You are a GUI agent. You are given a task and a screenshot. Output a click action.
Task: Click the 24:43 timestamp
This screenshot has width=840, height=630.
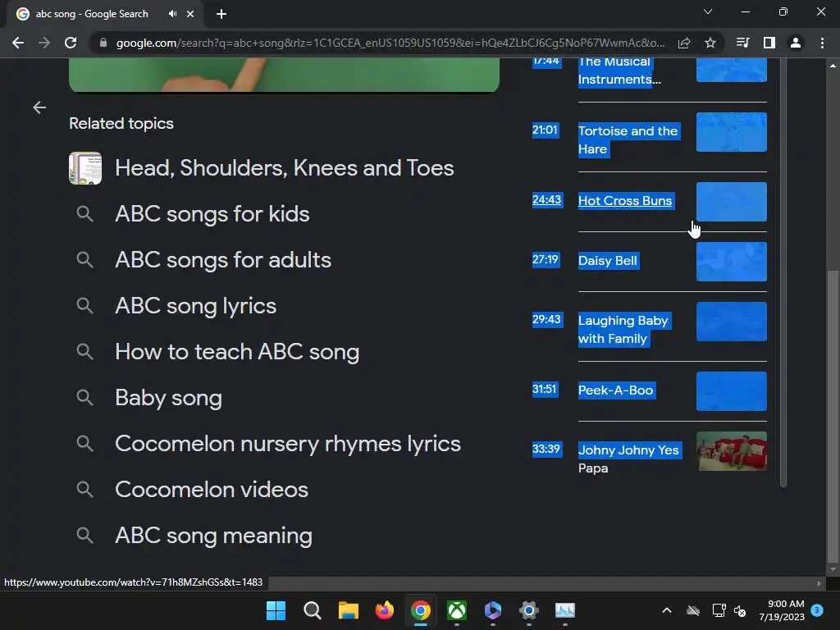point(546,200)
